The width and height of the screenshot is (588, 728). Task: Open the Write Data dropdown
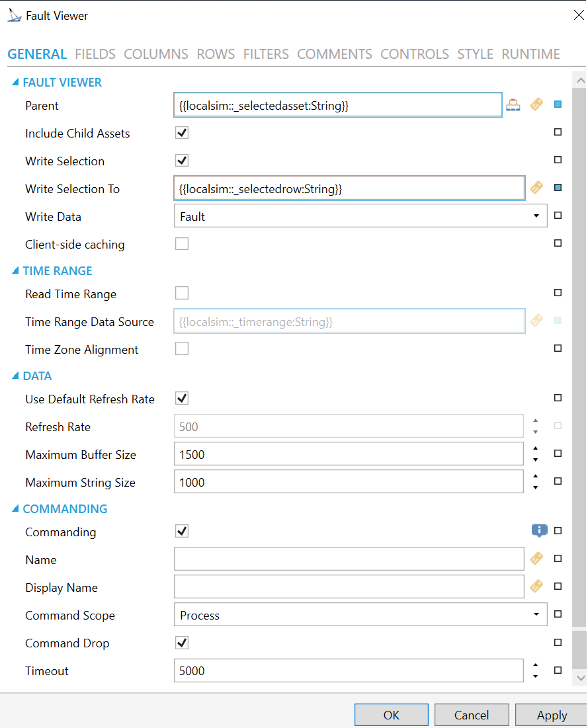(360, 216)
